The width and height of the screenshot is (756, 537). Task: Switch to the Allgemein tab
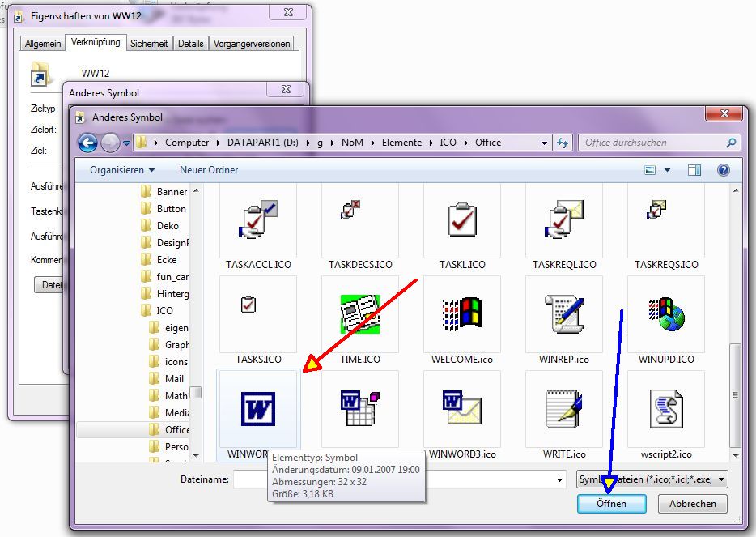[43, 44]
